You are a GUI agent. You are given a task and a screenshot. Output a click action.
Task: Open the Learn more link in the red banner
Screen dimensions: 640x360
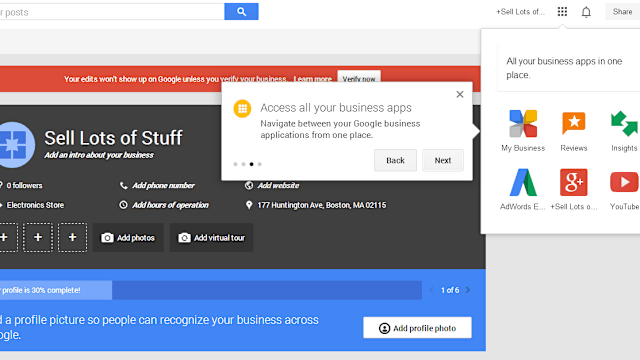pos(313,79)
